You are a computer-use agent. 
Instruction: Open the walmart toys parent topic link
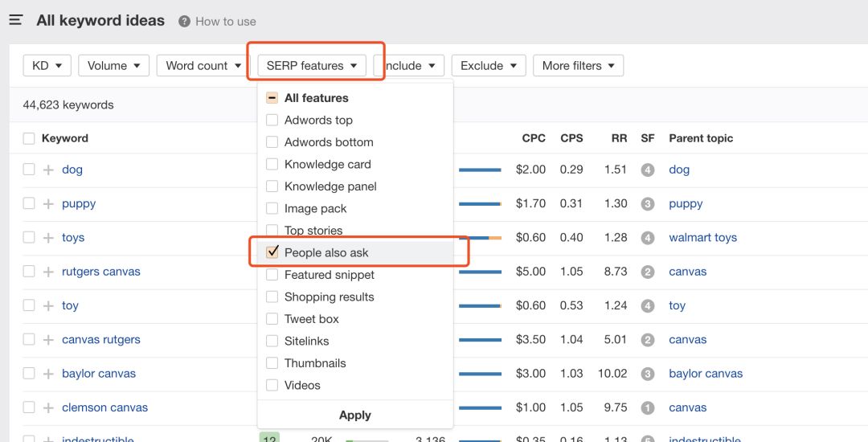(702, 238)
